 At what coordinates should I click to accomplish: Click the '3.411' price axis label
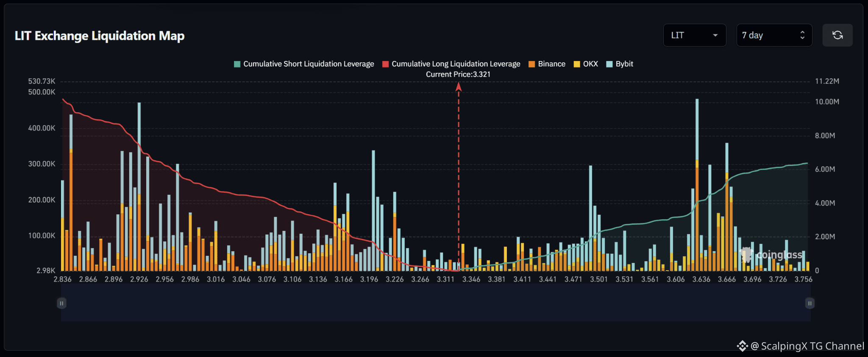coord(522,280)
